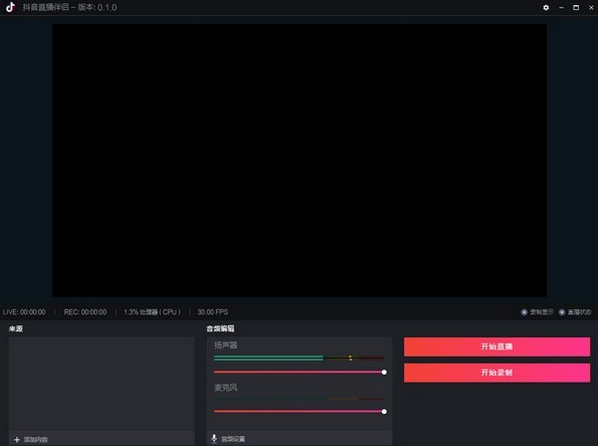
Task: Click the REC timer in status bar
Action: click(85, 312)
